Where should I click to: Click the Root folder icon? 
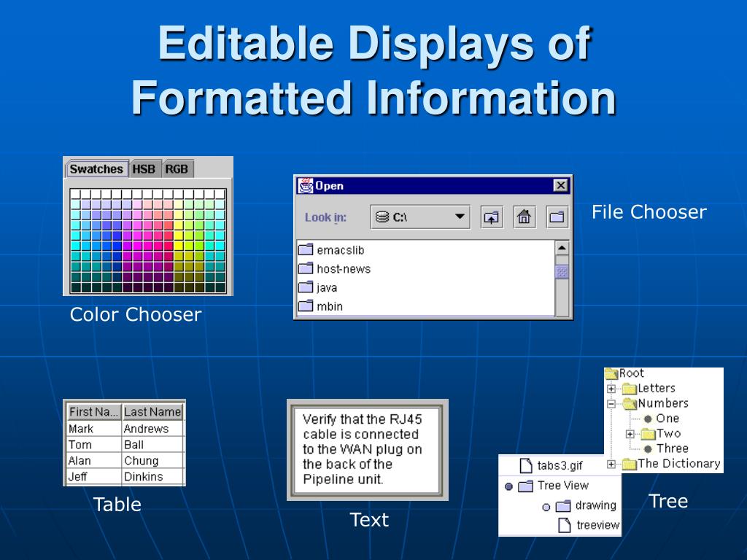click(611, 374)
